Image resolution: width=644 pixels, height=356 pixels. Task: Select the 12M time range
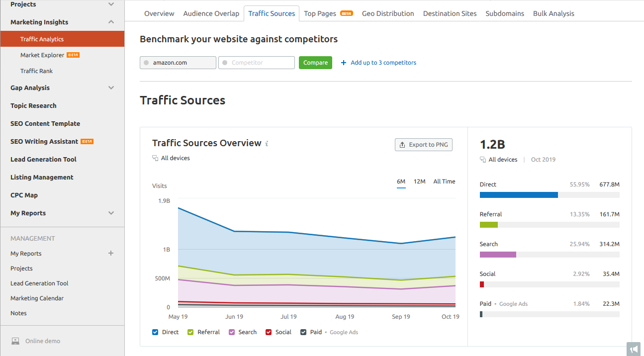pos(419,181)
